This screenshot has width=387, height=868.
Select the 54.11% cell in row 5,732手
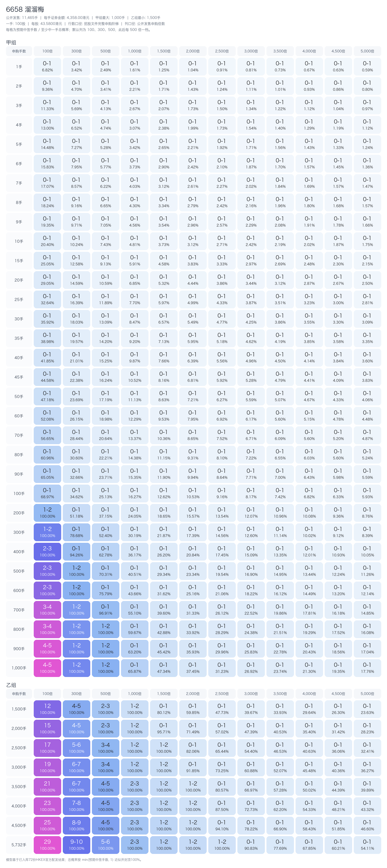point(367,845)
